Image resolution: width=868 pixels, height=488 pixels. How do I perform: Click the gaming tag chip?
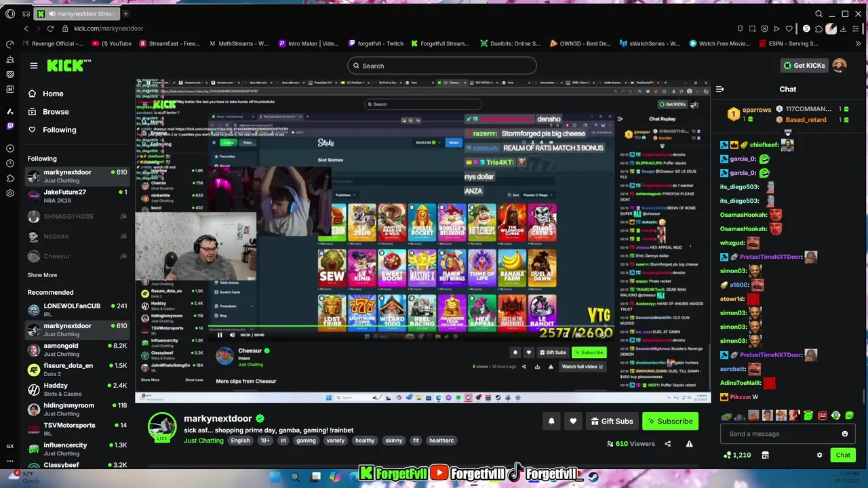(x=306, y=441)
